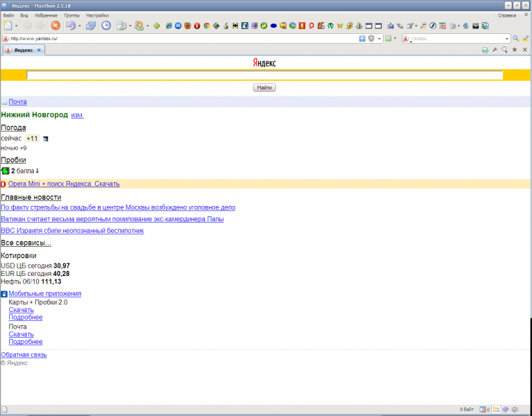Screen dimensions: 532x416
Task: Open the address bar history dropdown arrow
Action: click(379, 39)
